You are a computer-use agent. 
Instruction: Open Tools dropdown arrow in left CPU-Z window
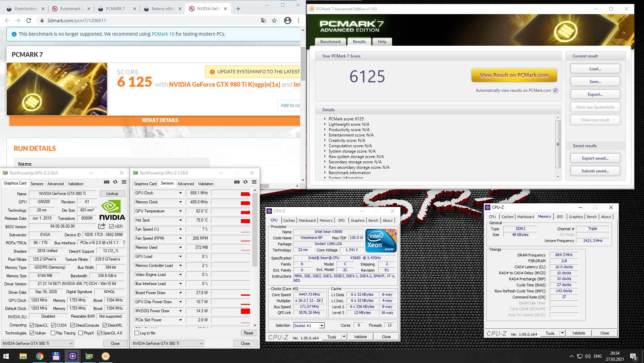[344, 337]
